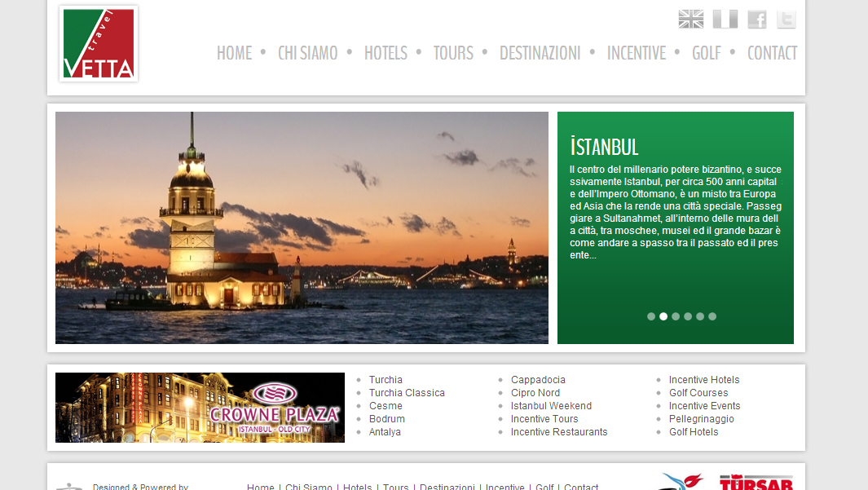
Task: Open the Cappadocia destination link
Action: pyautogui.click(x=538, y=379)
